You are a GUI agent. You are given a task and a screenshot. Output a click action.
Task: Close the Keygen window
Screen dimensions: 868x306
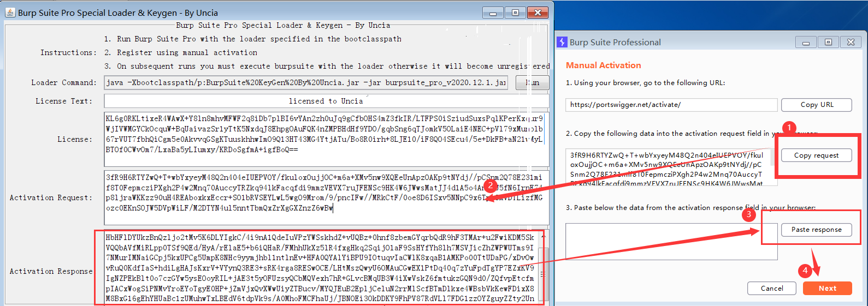pyautogui.click(x=538, y=13)
